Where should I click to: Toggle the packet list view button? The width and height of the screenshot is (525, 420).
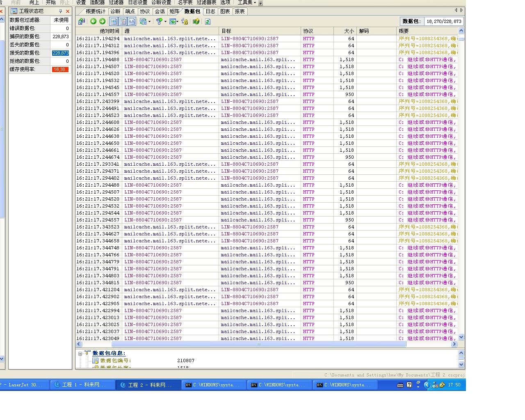[114, 21]
